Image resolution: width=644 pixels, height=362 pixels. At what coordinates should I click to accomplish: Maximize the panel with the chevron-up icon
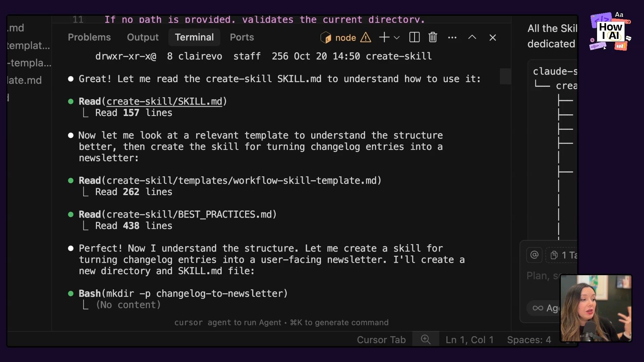tap(472, 37)
